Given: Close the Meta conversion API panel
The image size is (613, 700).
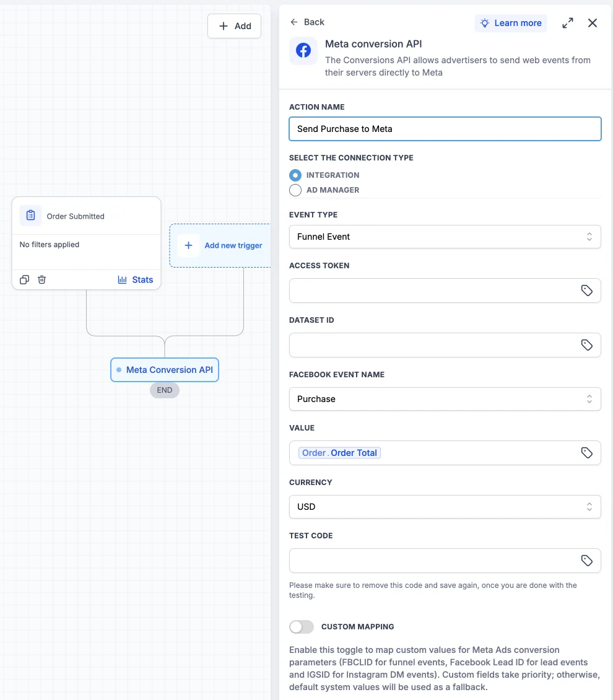Looking at the screenshot, I should click(x=592, y=23).
